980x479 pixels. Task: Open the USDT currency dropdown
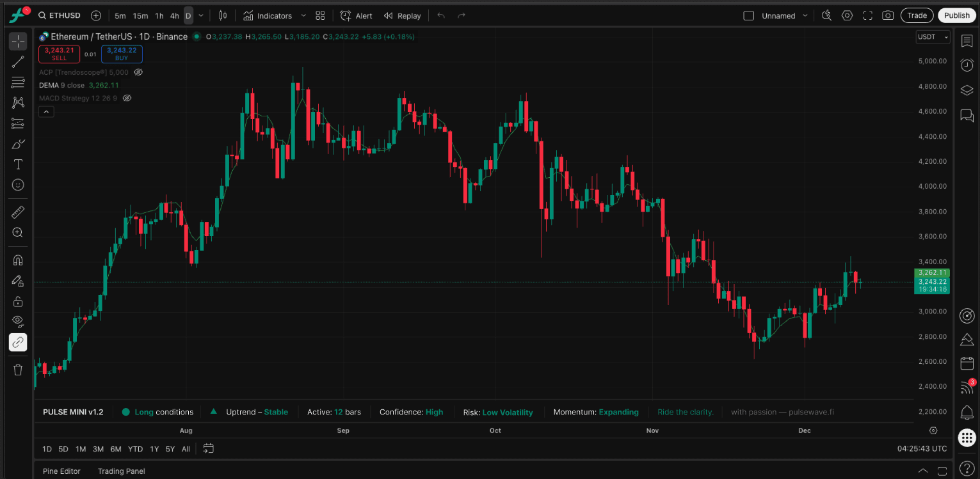[x=933, y=37]
